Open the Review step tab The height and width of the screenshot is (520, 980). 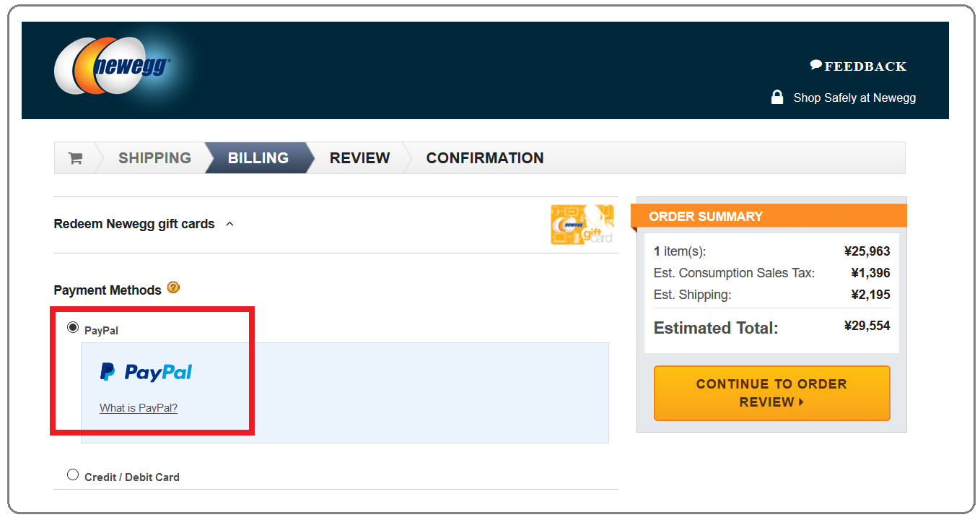tap(360, 158)
